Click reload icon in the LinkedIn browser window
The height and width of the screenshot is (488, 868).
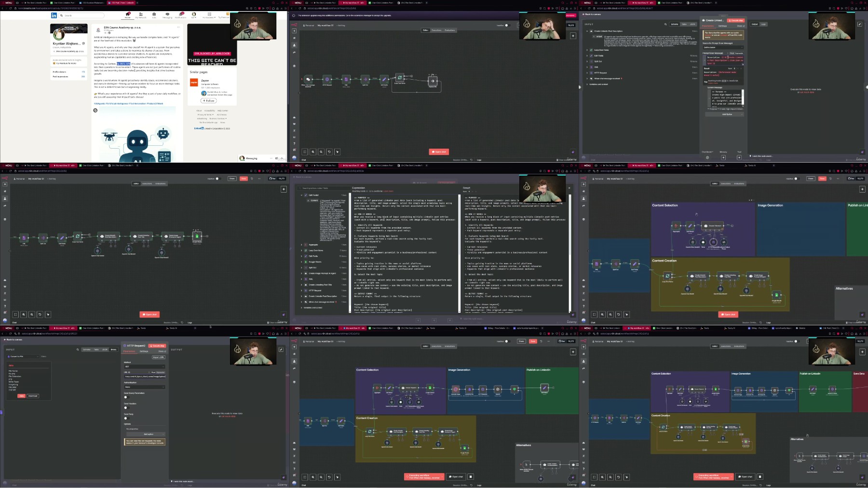(x=11, y=8)
